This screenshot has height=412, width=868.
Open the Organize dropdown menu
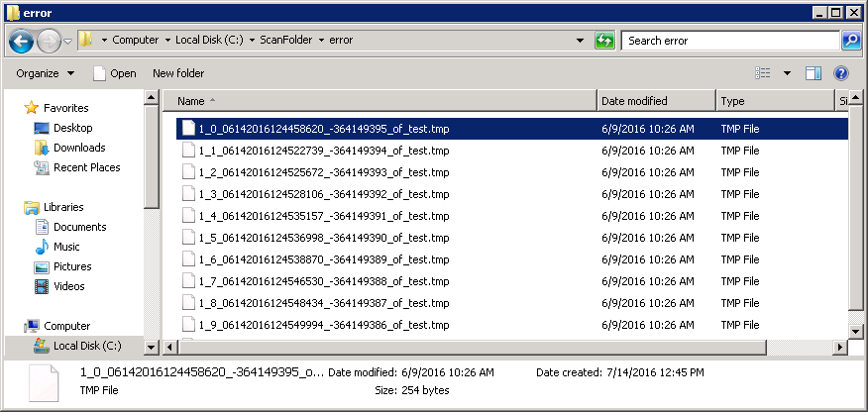(x=45, y=73)
